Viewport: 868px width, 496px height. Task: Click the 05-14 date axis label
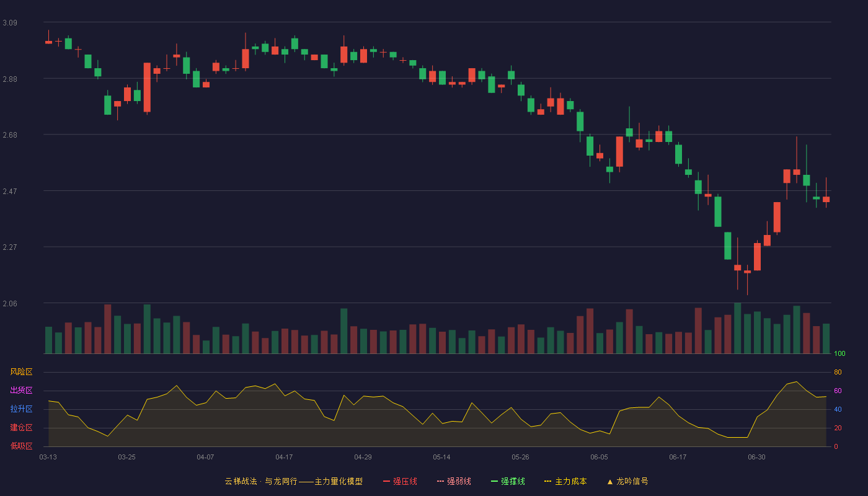tap(441, 457)
